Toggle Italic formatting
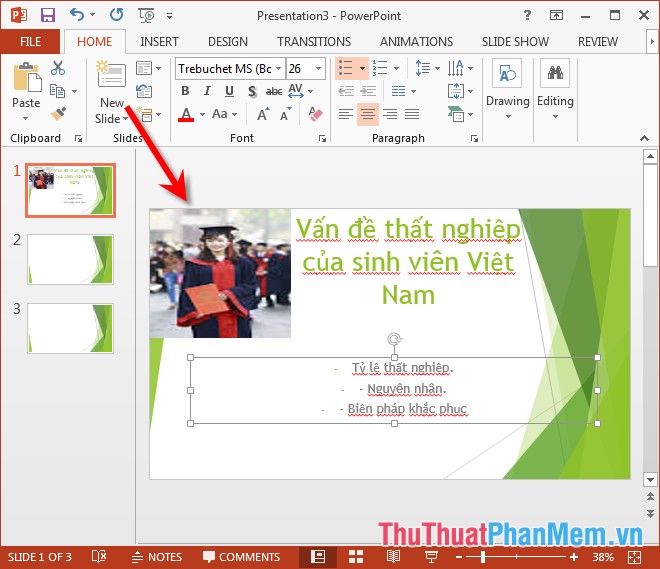Screen dimensions: 660x569 point(207,91)
